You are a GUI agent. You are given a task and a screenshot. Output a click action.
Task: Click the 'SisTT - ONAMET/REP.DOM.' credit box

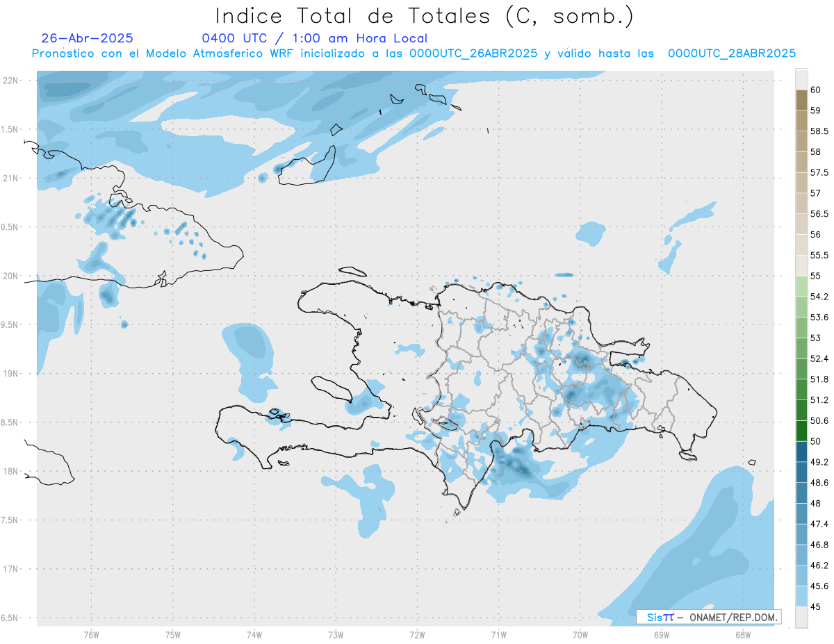click(709, 617)
